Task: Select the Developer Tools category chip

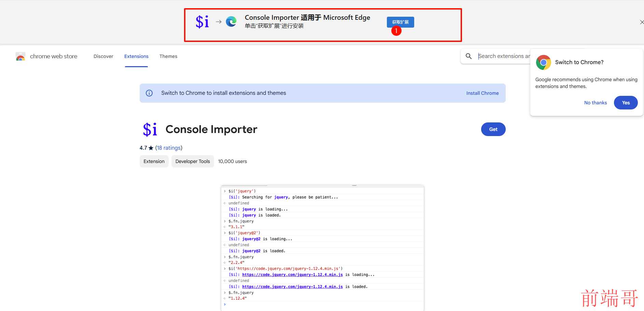Action: point(193,161)
